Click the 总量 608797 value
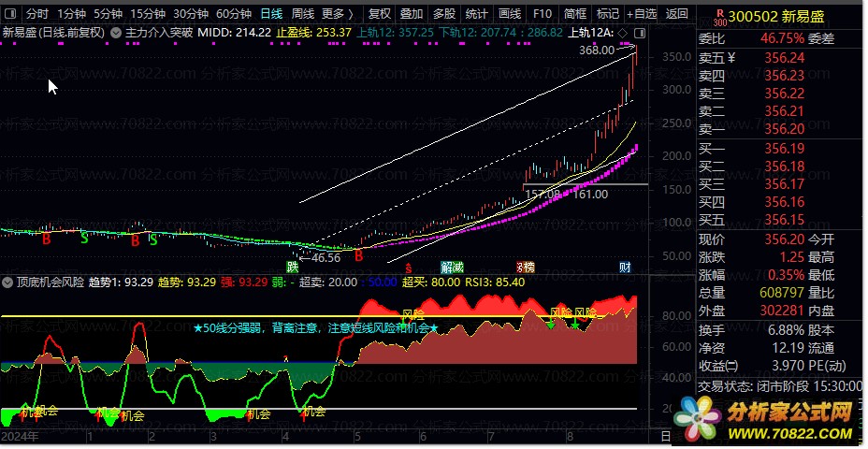This screenshot has width=868, height=449. pyautogui.click(x=782, y=293)
